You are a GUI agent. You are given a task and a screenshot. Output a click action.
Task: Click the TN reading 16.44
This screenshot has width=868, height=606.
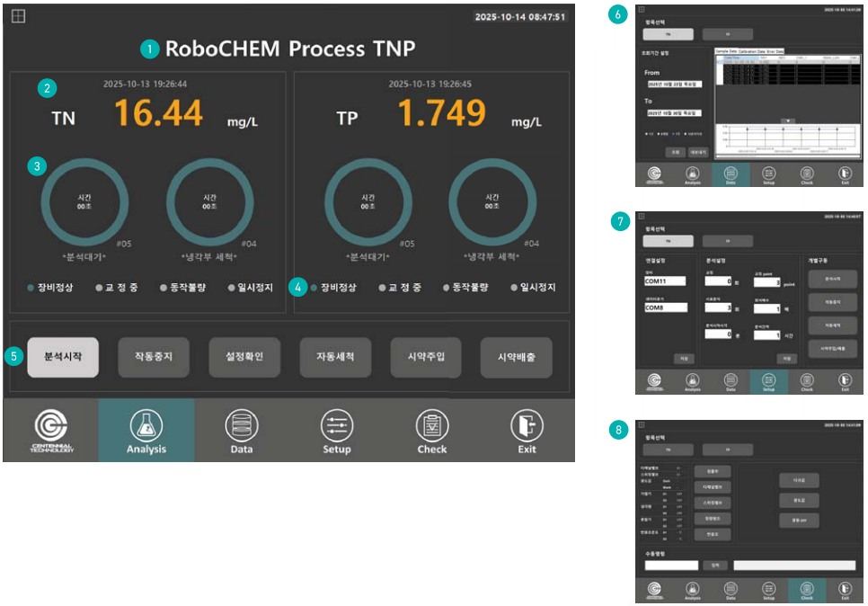[x=159, y=113]
